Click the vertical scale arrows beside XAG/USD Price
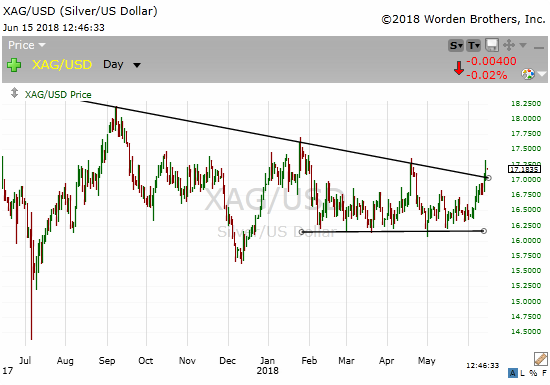Viewport: 550px width, 385px height. click(x=14, y=93)
